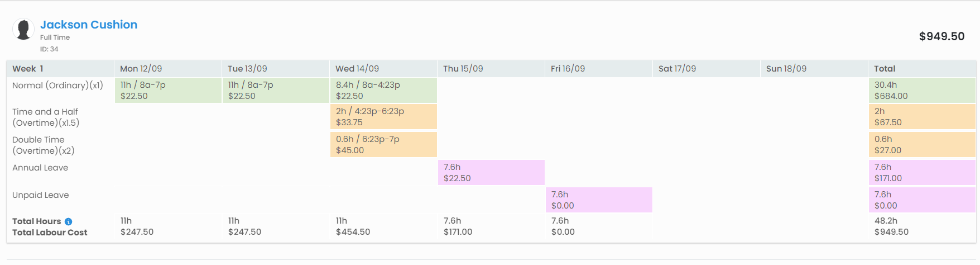Image resolution: width=980 pixels, height=265 pixels.
Task: Click the Time and a Half total $67.50 cell
Action: 922,117
